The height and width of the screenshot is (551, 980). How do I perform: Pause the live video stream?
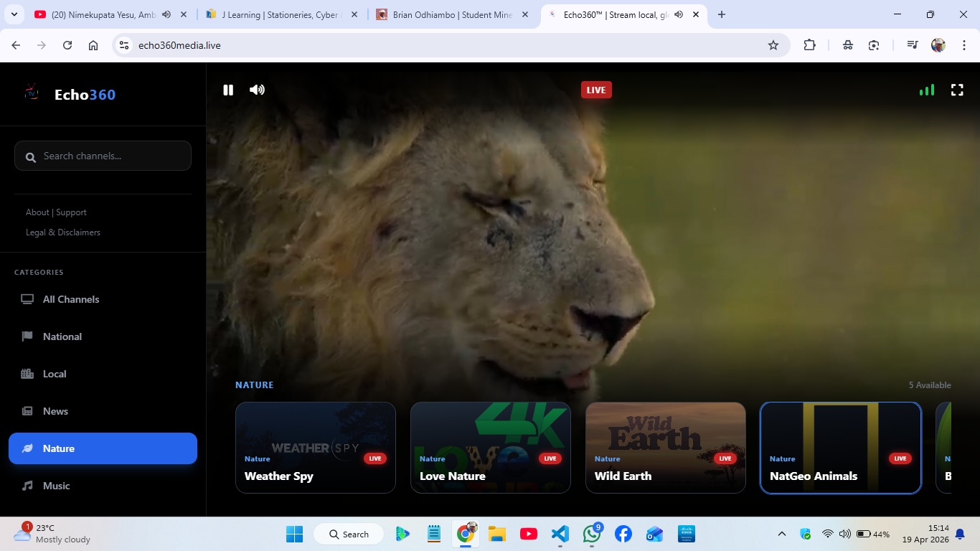pyautogui.click(x=228, y=90)
